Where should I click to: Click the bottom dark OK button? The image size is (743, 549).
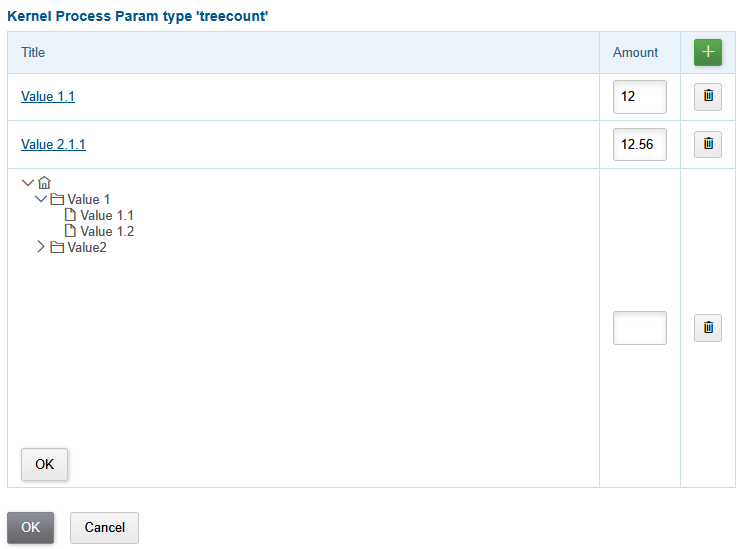click(x=30, y=528)
